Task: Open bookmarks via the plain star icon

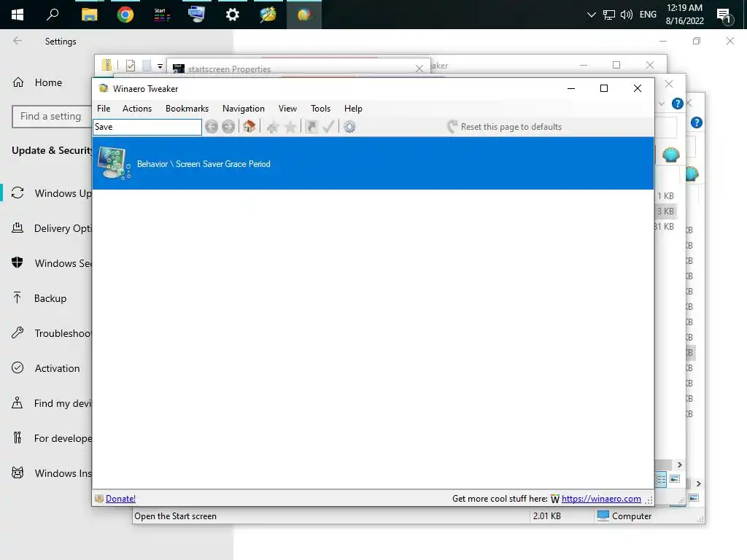Action: coord(290,127)
